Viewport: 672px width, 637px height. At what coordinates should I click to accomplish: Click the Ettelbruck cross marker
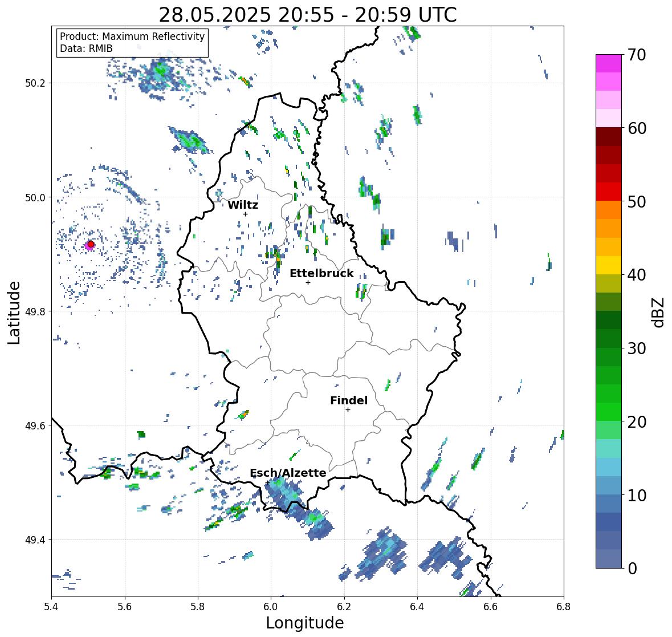click(308, 282)
